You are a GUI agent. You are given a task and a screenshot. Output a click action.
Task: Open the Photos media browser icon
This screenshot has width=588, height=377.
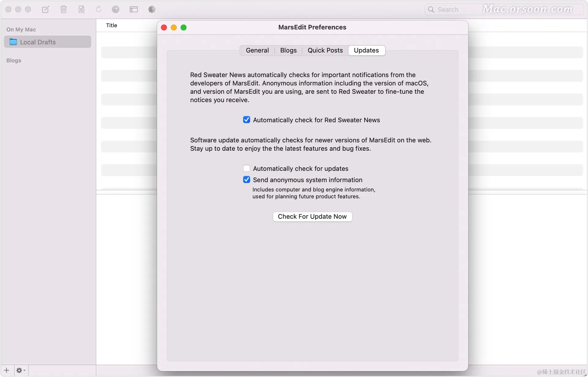click(152, 9)
